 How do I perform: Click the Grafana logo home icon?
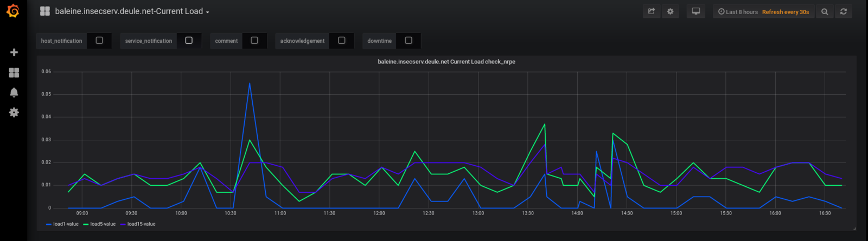(x=13, y=11)
